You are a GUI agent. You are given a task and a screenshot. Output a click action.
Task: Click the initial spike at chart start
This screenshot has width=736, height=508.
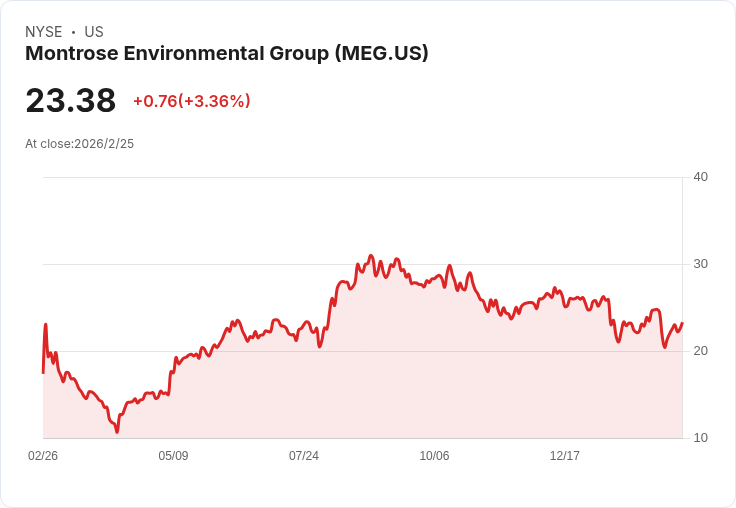click(x=45, y=325)
